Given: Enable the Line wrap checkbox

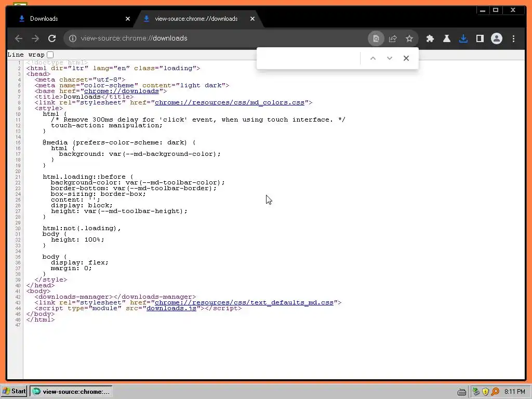Looking at the screenshot, I should pyautogui.click(x=50, y=55).
